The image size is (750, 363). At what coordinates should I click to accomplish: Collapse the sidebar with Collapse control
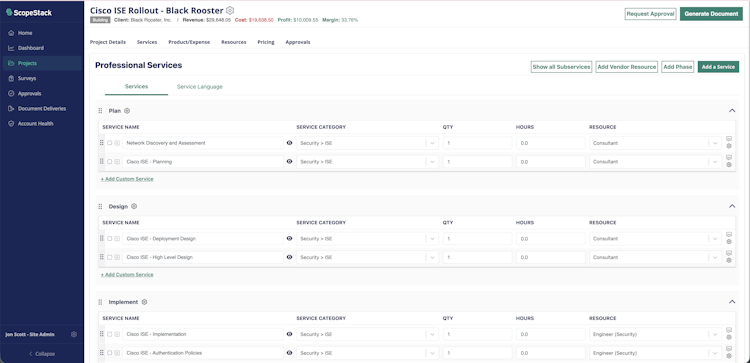pos(42,354)
